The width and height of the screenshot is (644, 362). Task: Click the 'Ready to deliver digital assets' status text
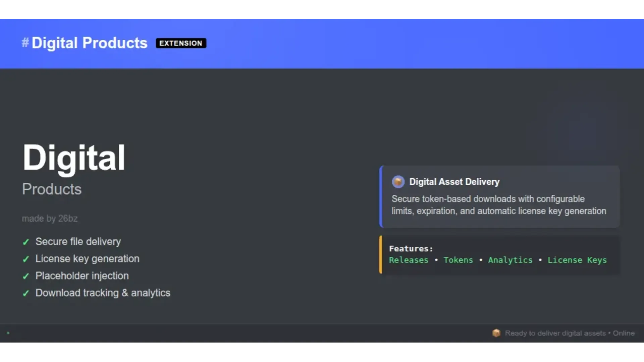(x=555, y=333)
